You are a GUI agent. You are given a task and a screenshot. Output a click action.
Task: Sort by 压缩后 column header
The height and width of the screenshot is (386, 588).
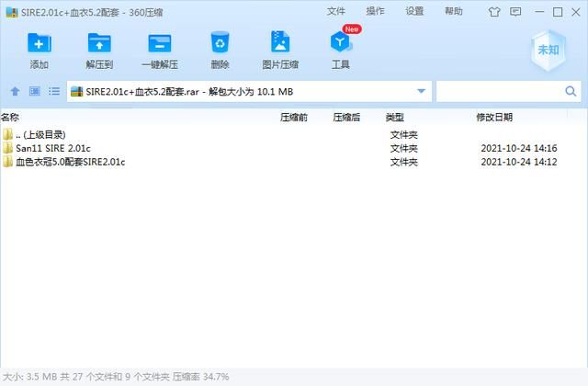tap(346, 117)
